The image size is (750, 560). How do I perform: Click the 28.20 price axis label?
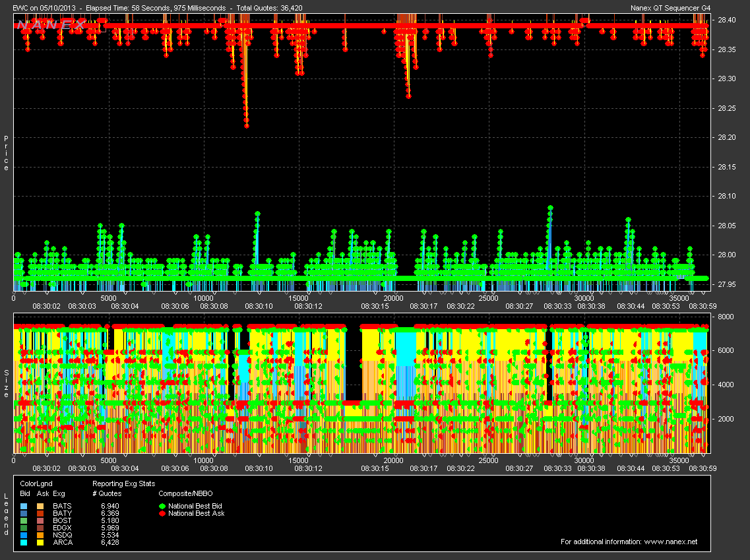(726, 137)
